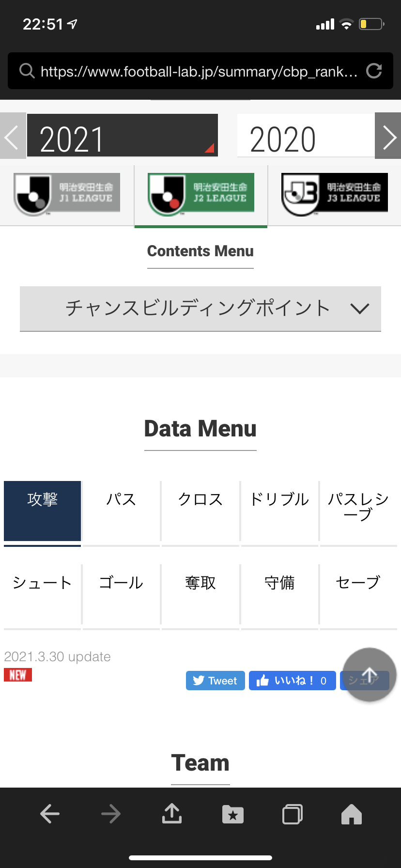Tap the browser forward arrow icon
401x868 pixels.
click(x=111, y=814)
